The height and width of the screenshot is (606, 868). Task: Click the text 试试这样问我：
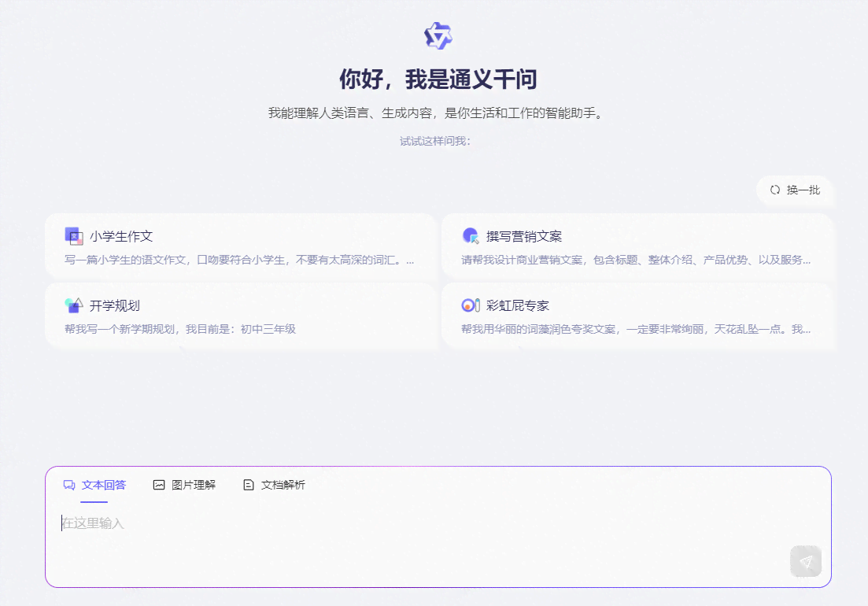click(435, 141)
